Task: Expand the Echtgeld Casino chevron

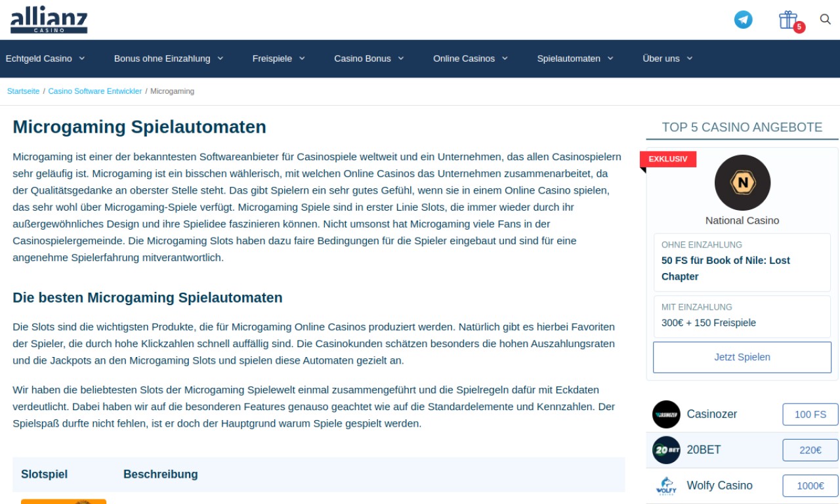Action: tap(82, 58)
